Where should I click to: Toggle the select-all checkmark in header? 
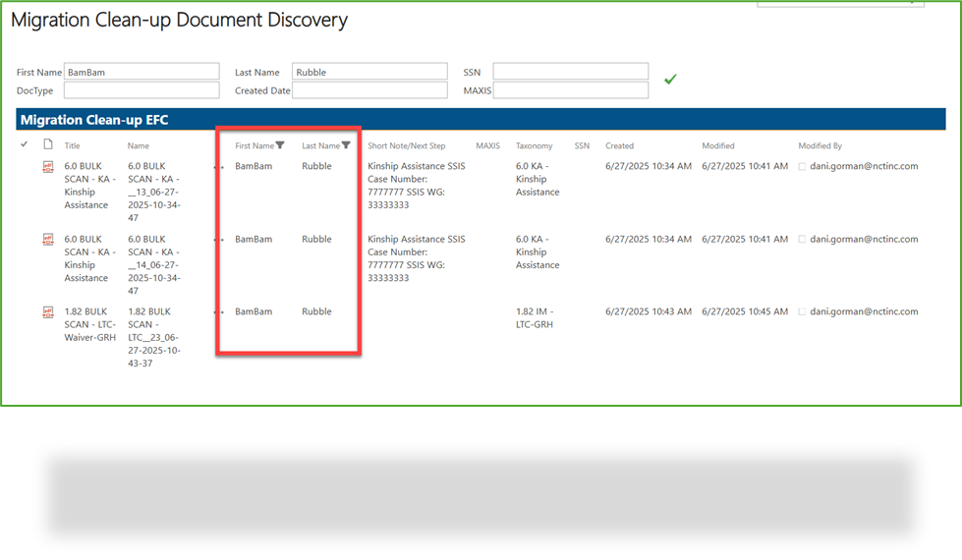coord(24,144)
